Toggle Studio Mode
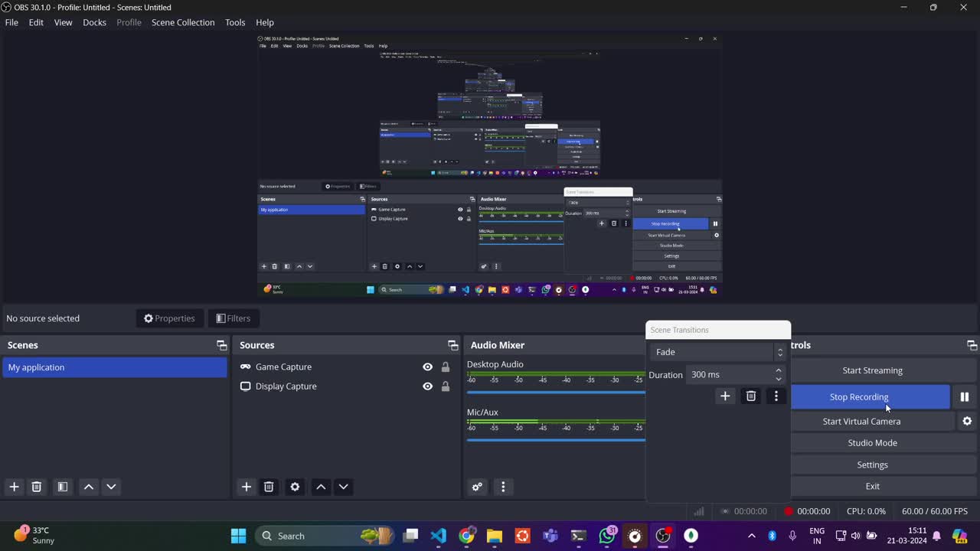 click(x=872, y=442)
